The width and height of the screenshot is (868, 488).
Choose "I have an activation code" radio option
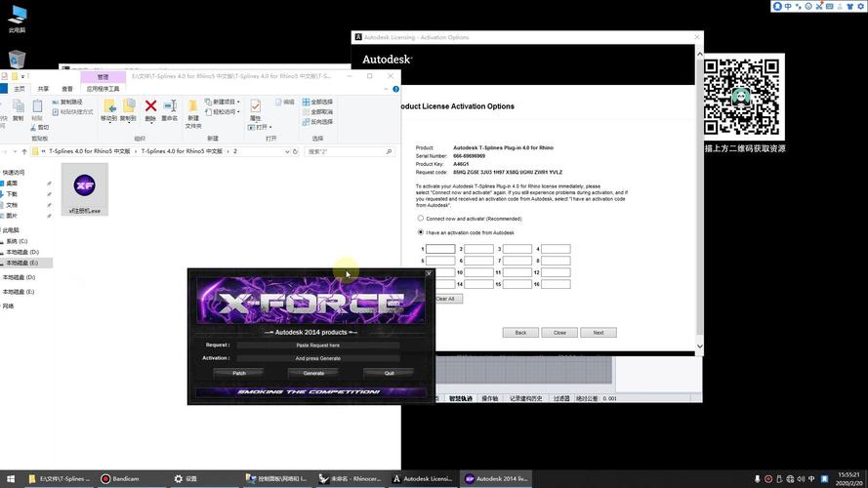click(421, 232)
